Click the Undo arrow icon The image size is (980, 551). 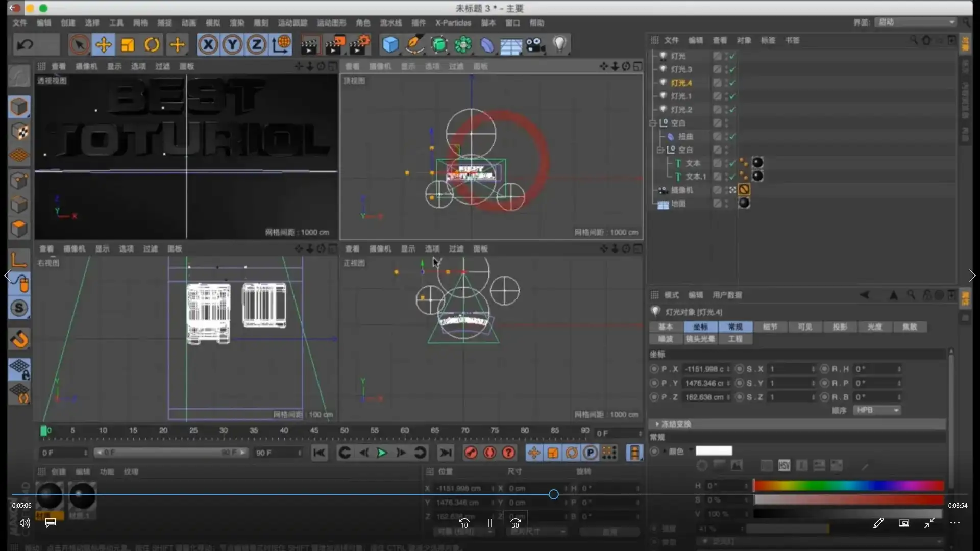(x=25, y=45)
